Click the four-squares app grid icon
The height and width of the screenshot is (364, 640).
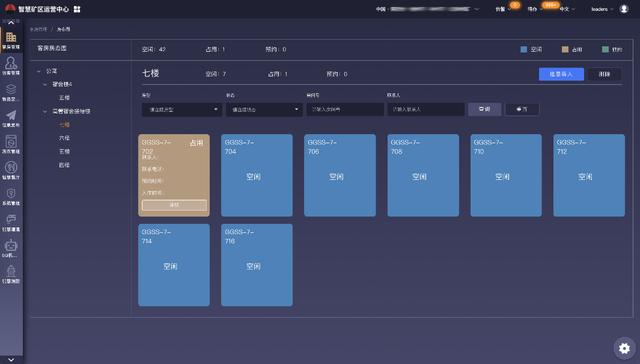[77, 9]
